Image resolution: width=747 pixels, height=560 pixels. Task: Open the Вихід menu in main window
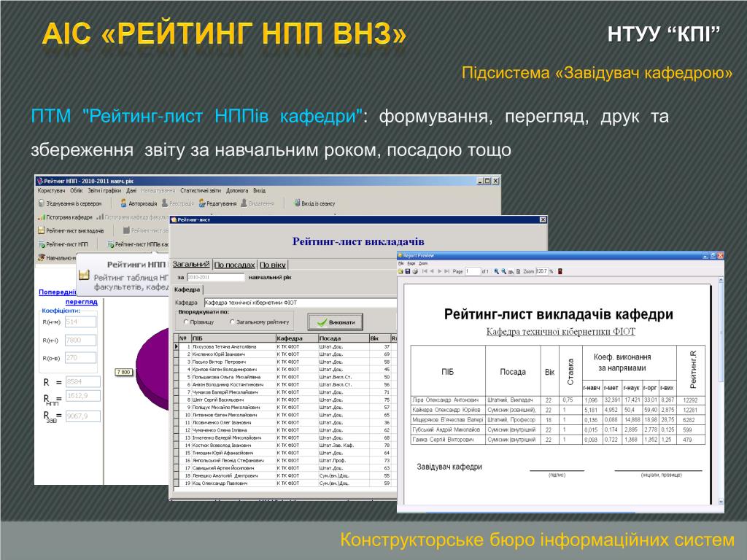point(259,190)
